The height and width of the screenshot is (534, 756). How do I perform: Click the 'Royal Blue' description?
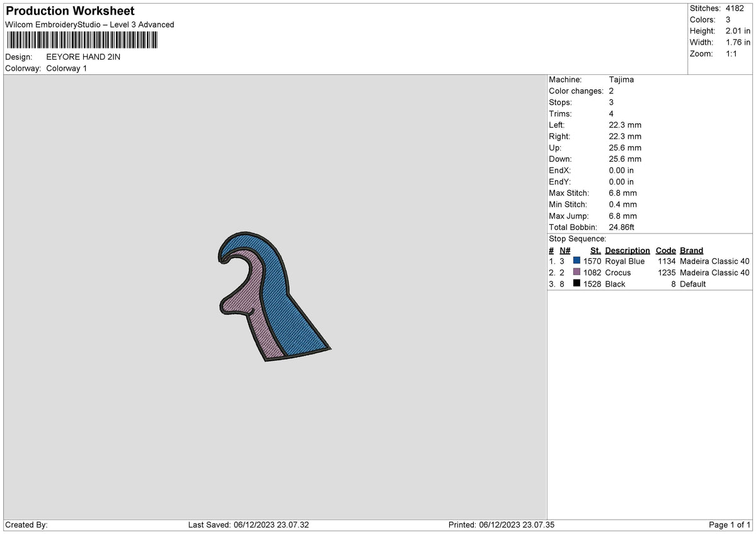coord(624,261)
